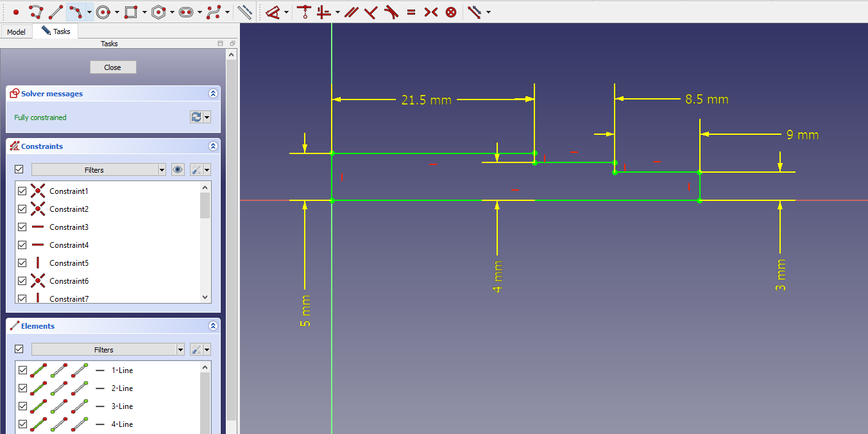Uncheck the Constraint3 checkbox
The height and width of the screenshot is (434, 868).
[x=22, y=227]
